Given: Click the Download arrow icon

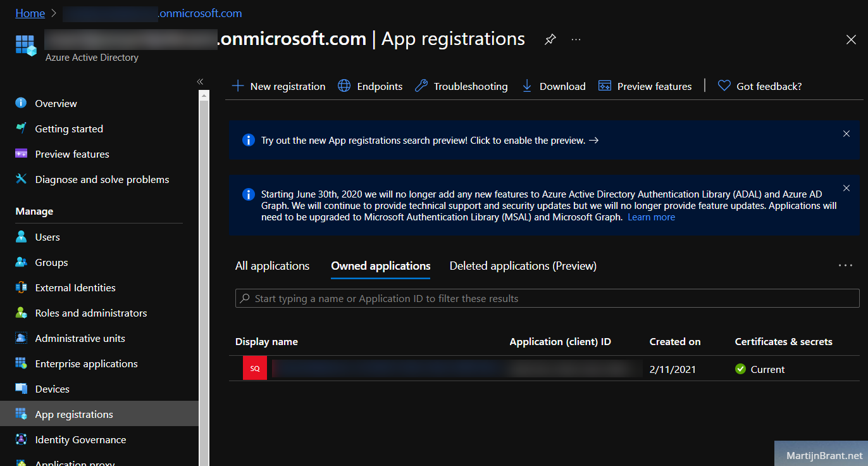Looking at the screenshot, I should coord(527,86).
